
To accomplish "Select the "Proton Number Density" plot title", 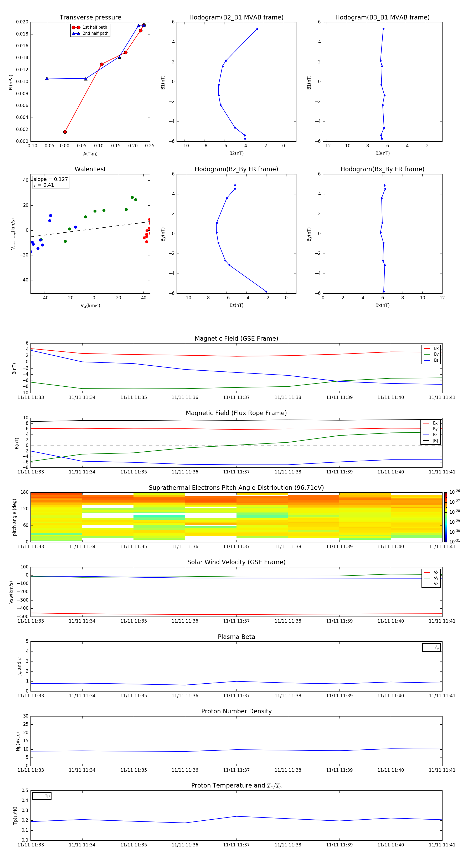I will pyautogui.click(x=236, y=711).
